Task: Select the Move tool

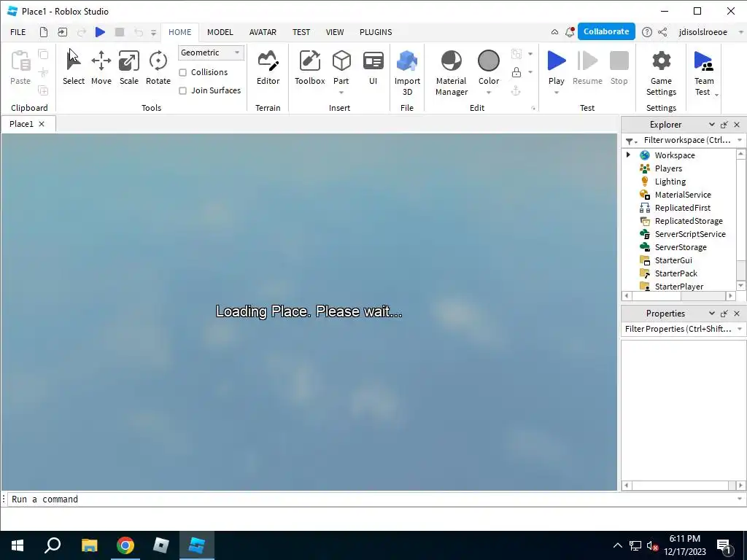Action: 101,68
